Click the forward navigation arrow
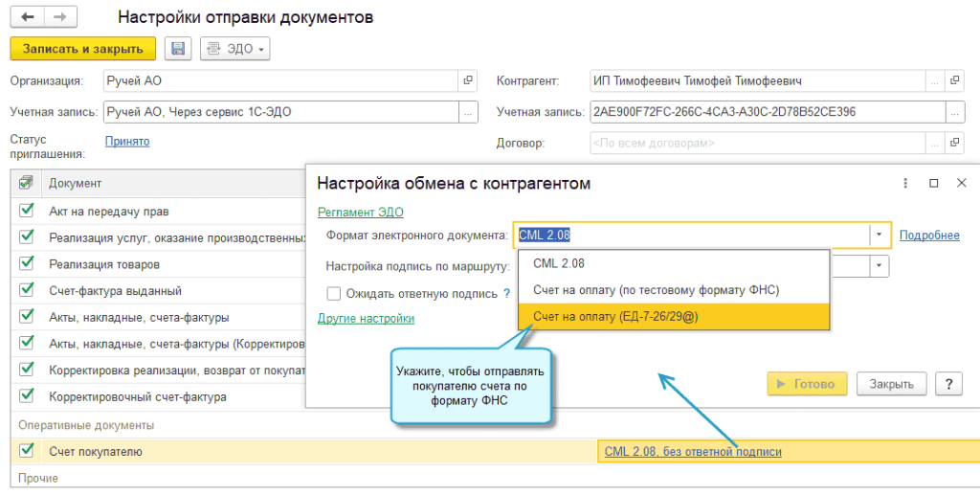This screenshot has width=980, height=495. 59,17
